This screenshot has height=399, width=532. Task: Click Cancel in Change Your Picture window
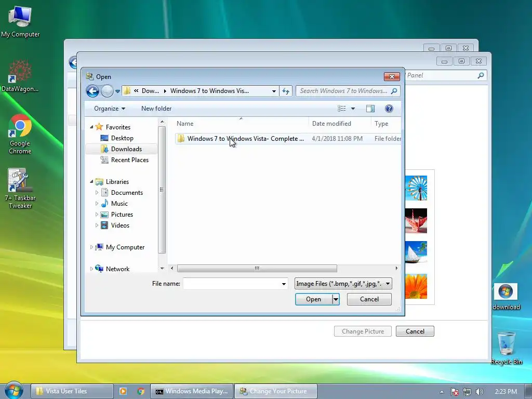pyautogui.click(x=415, y=331)
